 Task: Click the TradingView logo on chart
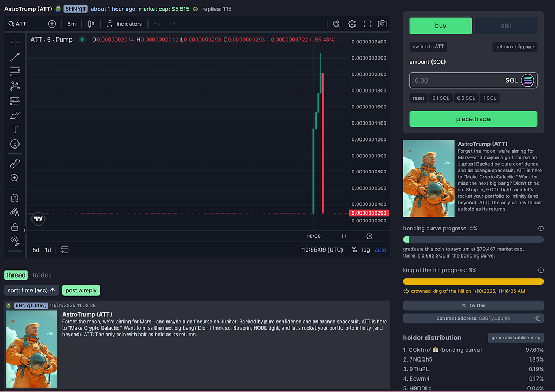pyautogui.click(x=38, y=219)
